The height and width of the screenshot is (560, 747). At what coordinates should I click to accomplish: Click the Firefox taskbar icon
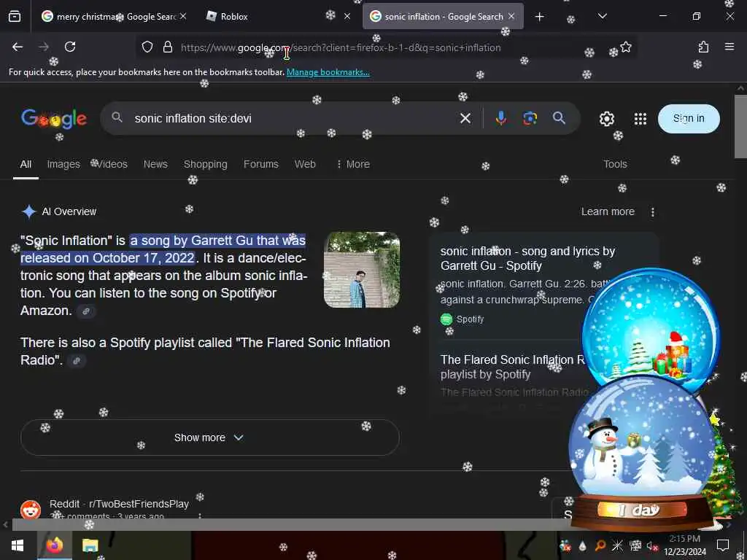point(54,545)
